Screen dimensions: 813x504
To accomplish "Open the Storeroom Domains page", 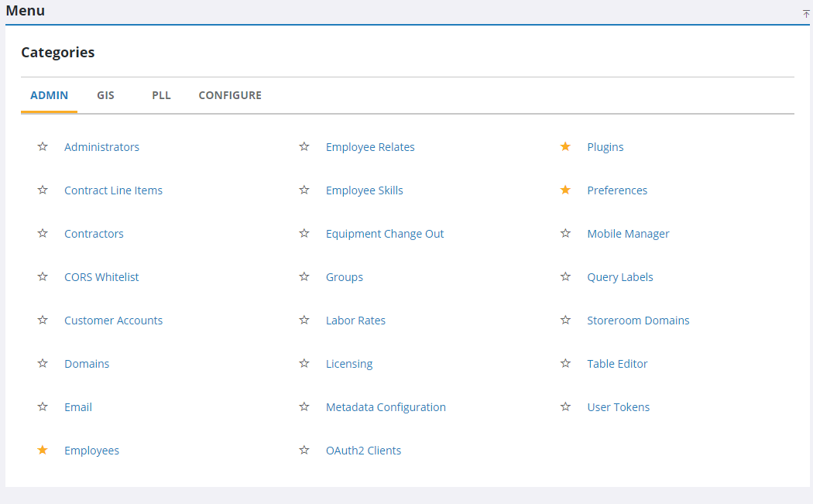I will 638,321.
